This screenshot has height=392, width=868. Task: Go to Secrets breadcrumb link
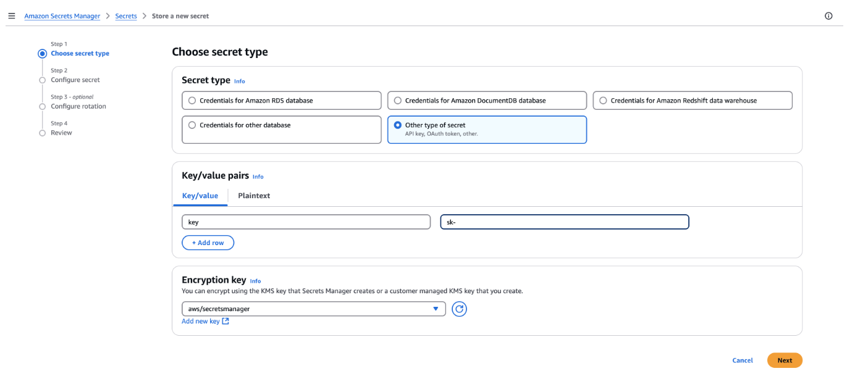[x=126, y=16]
